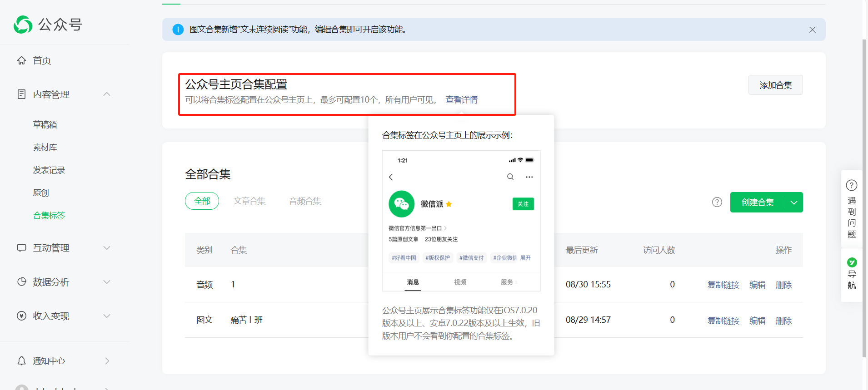The image size is (868, 390).
Task: Delete the 痛苦上班 collection
Action: 783,321
